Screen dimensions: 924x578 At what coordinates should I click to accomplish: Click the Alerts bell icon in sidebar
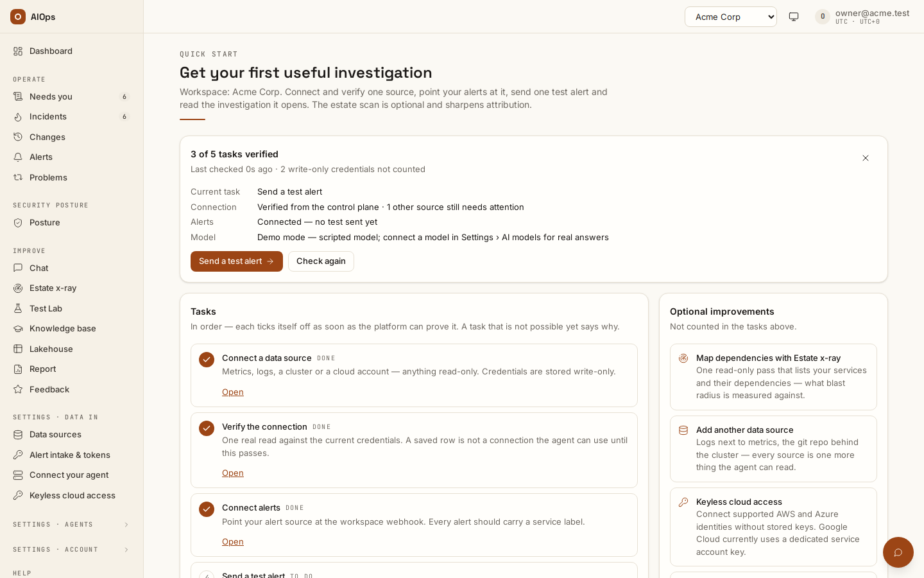(x=18, y=157)
